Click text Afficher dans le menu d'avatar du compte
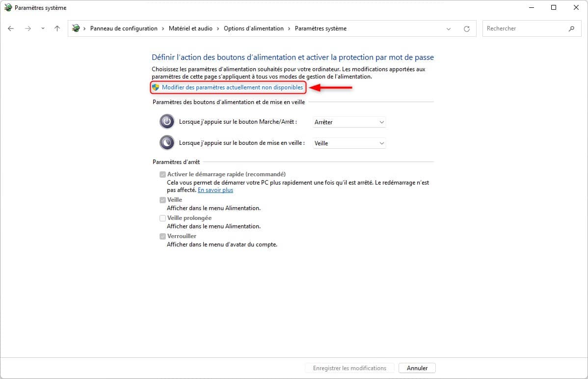The image size is (588, 379). [222, 244]
